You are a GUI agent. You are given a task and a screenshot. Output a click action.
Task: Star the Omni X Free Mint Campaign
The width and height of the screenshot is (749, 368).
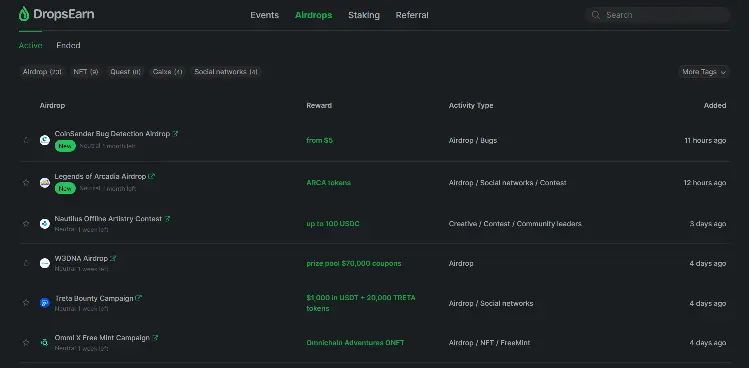point(26,343)
